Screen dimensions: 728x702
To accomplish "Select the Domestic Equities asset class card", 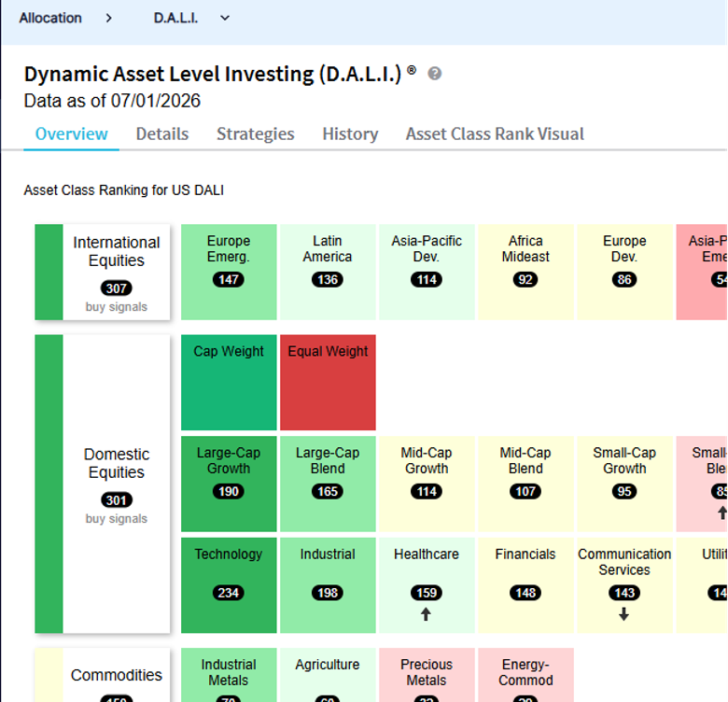I will 103,484.
